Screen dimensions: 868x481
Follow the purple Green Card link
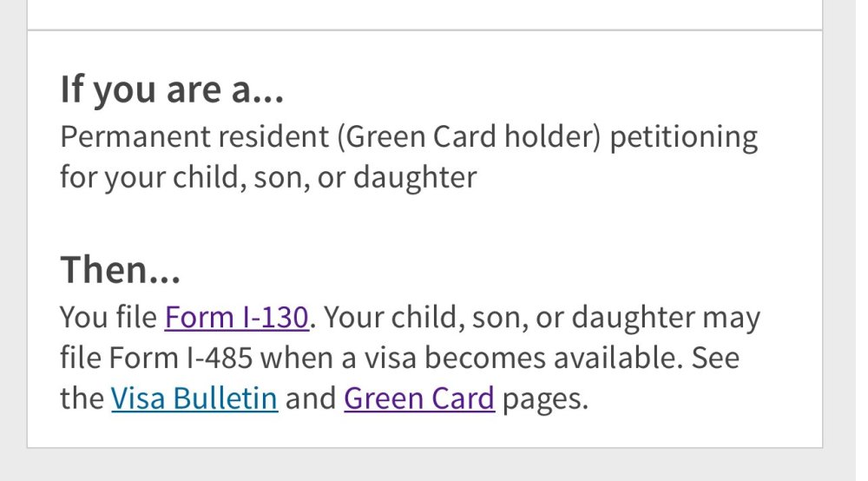coord(419,399)
